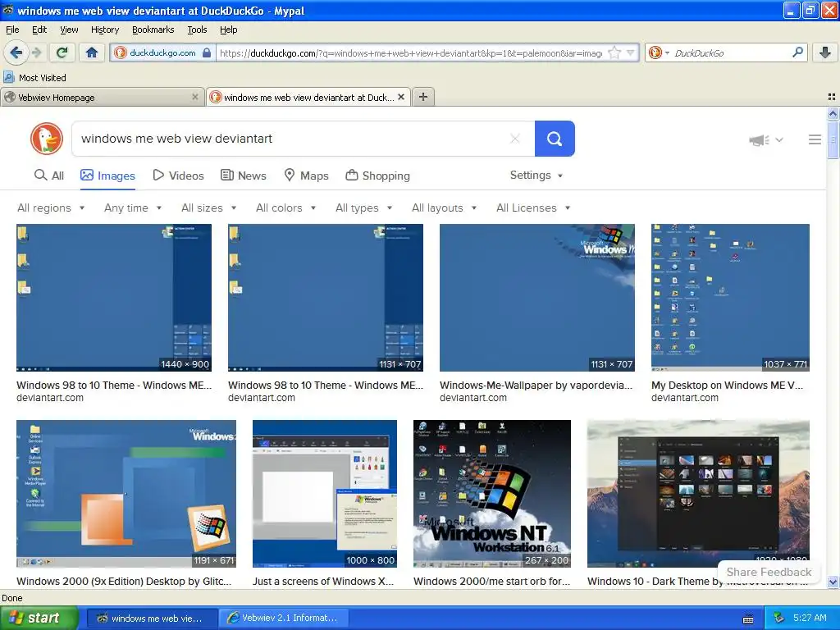
Task: Submit search with blue magnifier button
Action: click(555, 139)
